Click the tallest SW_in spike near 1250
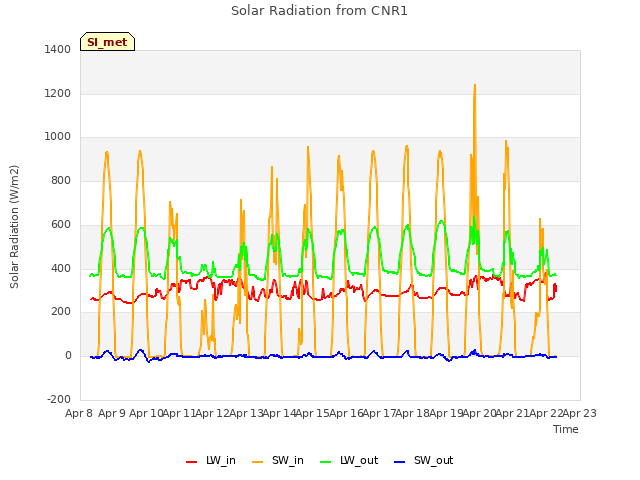This screenshot has height=480, width=640. click(x=475, y=85)
